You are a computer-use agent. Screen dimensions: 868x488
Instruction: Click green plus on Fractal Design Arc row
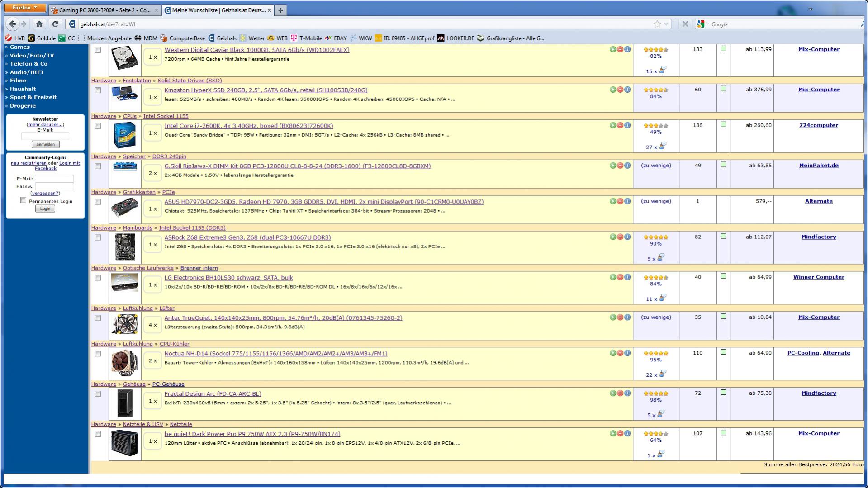[x=612, y=393]
